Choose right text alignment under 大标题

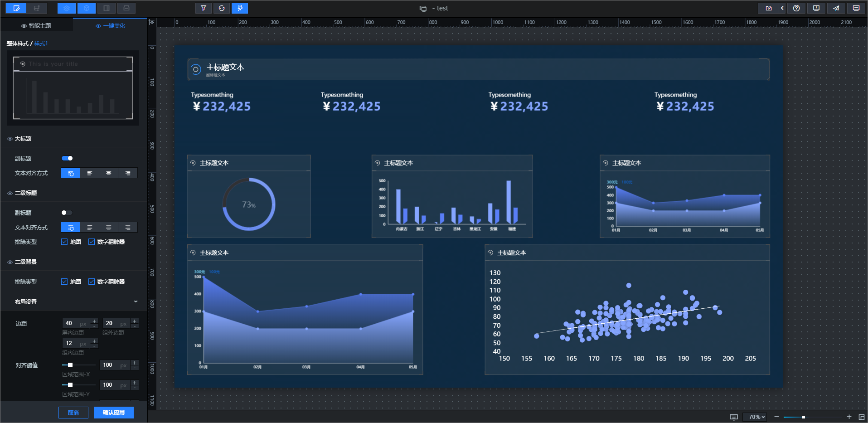coord(128,173)
